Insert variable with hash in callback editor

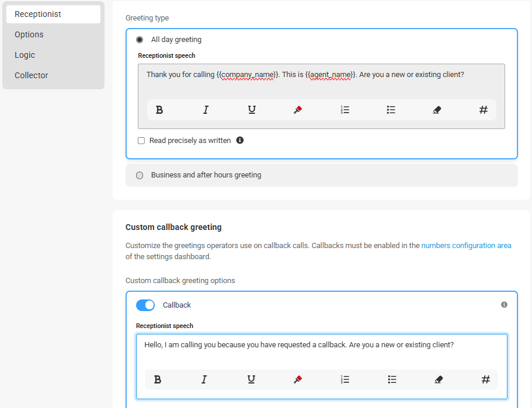click(485, 379)
